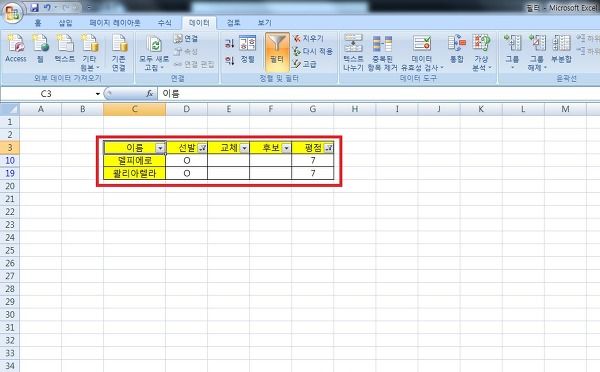Import data from Access
This screenshot has width=600, height=372.
click(x=16, y=49)
